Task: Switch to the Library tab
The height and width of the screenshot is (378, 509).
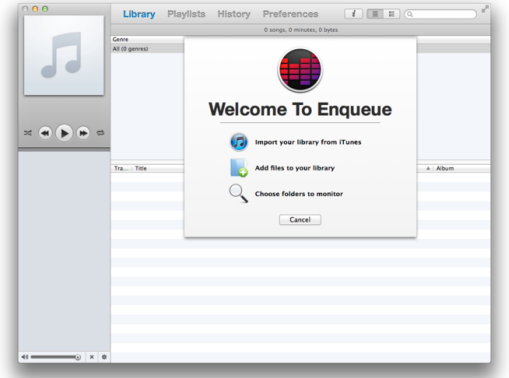Action: pyautogui.click(x=139, y=14)
